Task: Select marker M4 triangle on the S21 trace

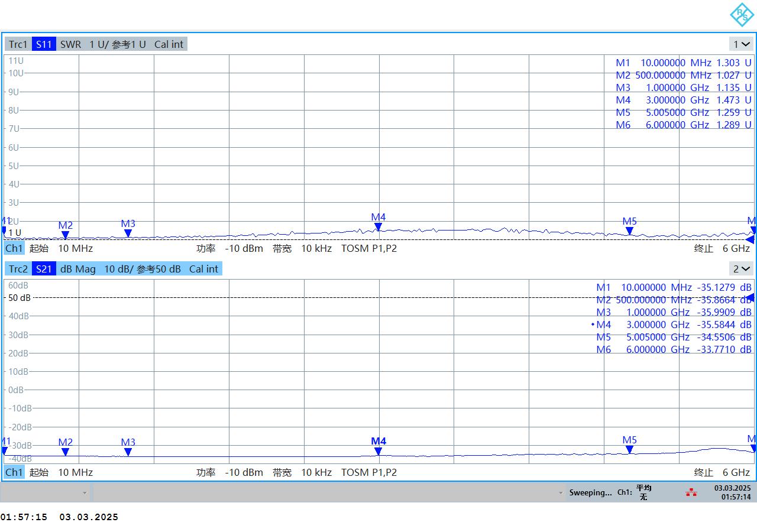Action: click(378, 452)
